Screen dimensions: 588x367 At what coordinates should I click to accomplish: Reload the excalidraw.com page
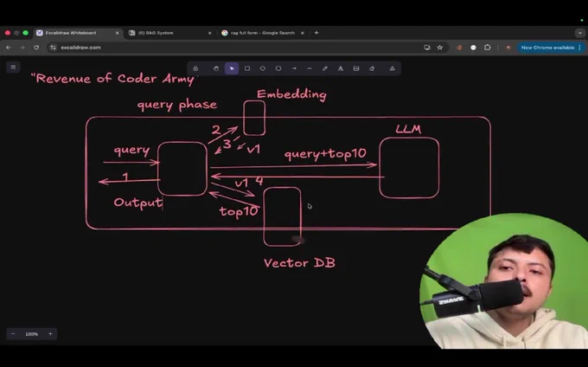click(36, 48)
